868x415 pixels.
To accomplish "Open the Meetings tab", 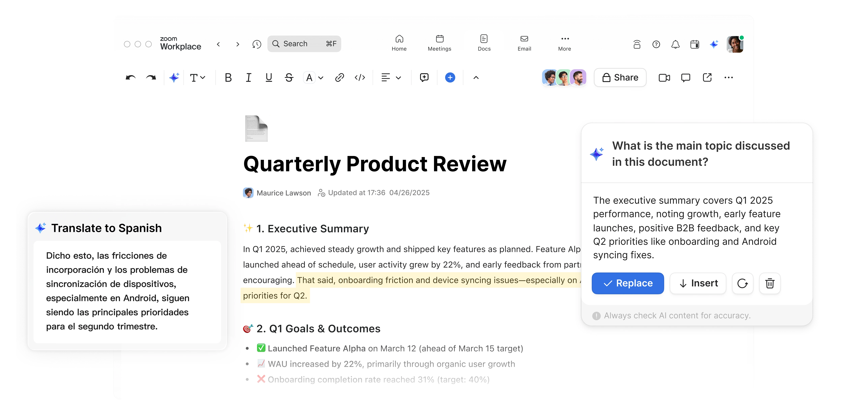I will point(439,43).
